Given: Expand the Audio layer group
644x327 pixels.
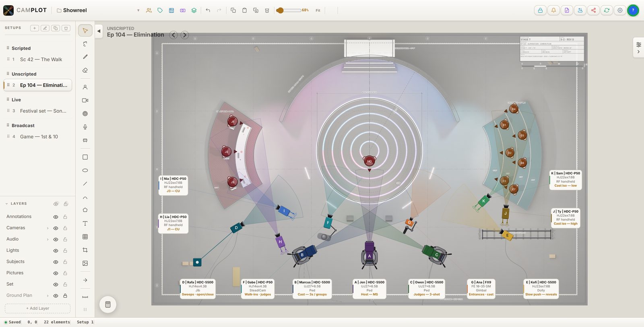Looking at the screenshot, I should [47, 239].
